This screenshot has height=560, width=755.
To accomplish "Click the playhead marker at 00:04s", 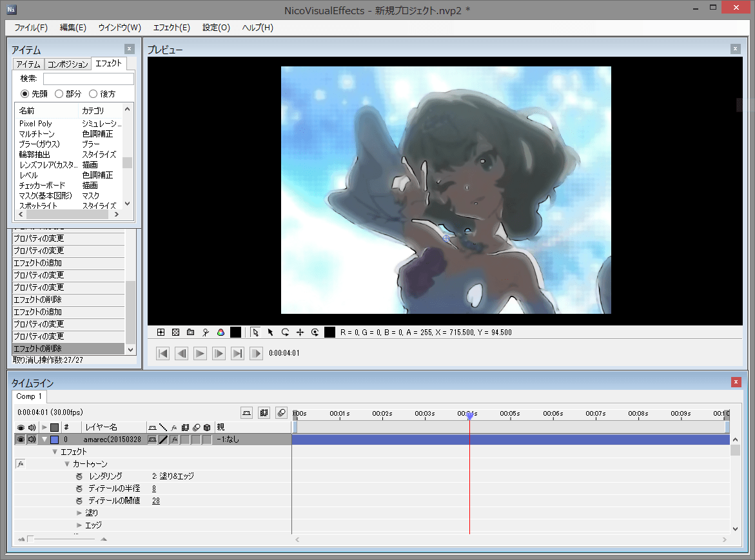I will (469, 416).
